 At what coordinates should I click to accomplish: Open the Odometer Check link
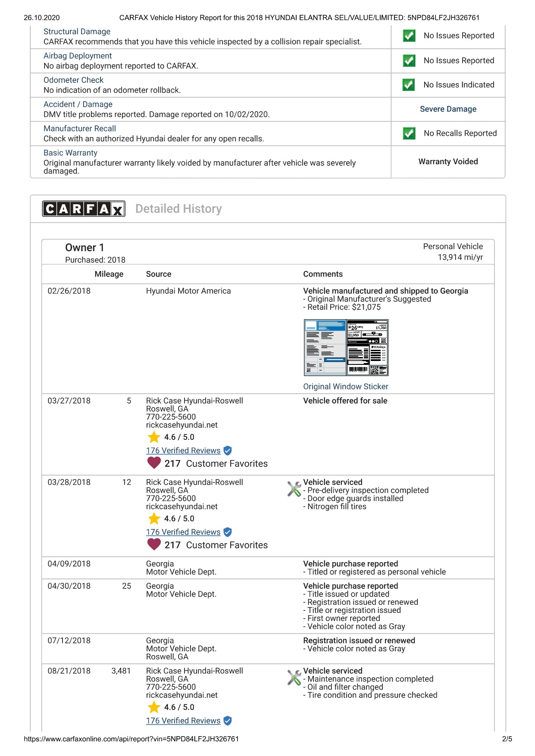73,80
